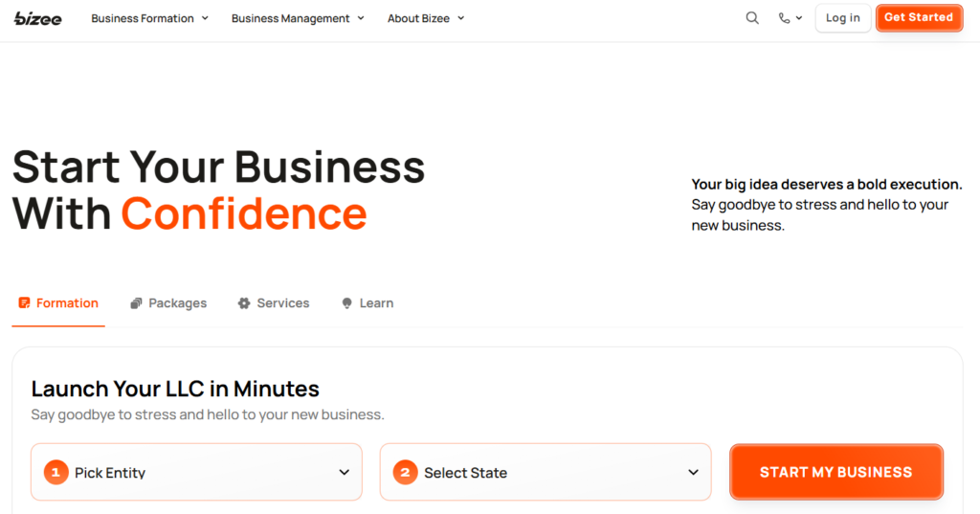Switch to the Packages tab
The width and height of the screenshot is (980, 514).
168,303
